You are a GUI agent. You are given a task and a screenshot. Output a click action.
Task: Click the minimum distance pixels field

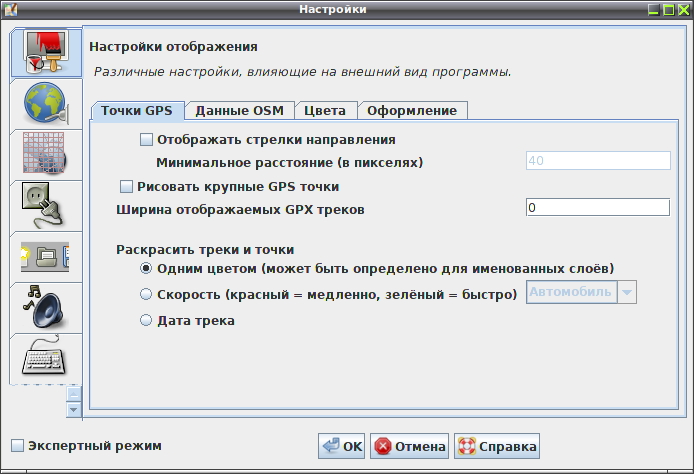coord(598,161)
